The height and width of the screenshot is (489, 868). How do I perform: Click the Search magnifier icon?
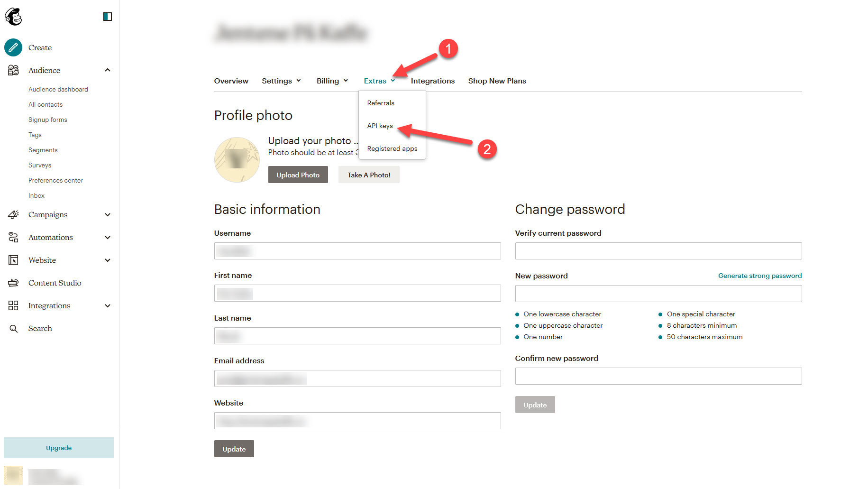click(x=13, y=328)
